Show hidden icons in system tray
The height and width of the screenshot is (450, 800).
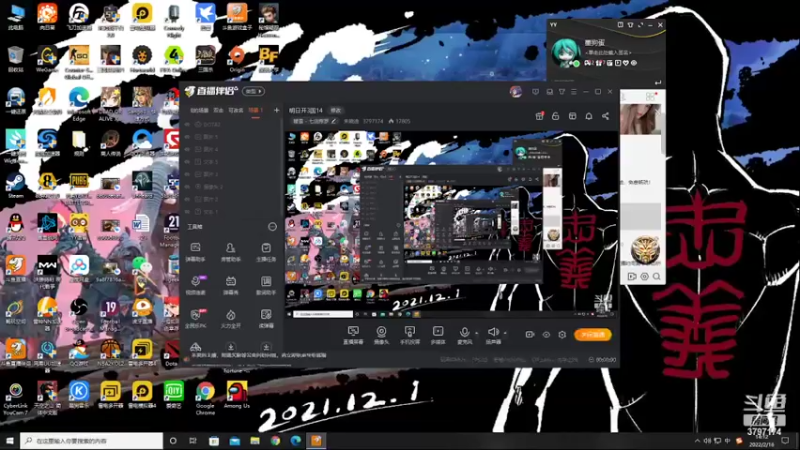pos(697,441)
